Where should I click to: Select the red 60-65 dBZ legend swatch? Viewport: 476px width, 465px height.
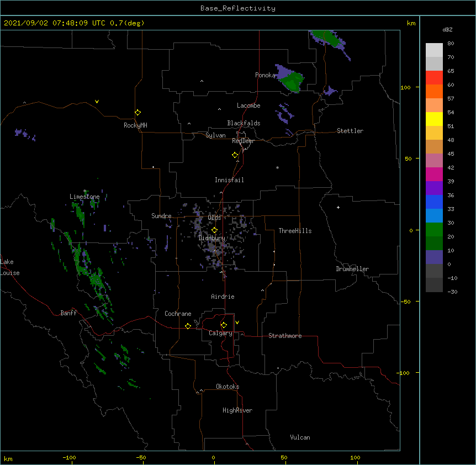click(x=434, y=78)
